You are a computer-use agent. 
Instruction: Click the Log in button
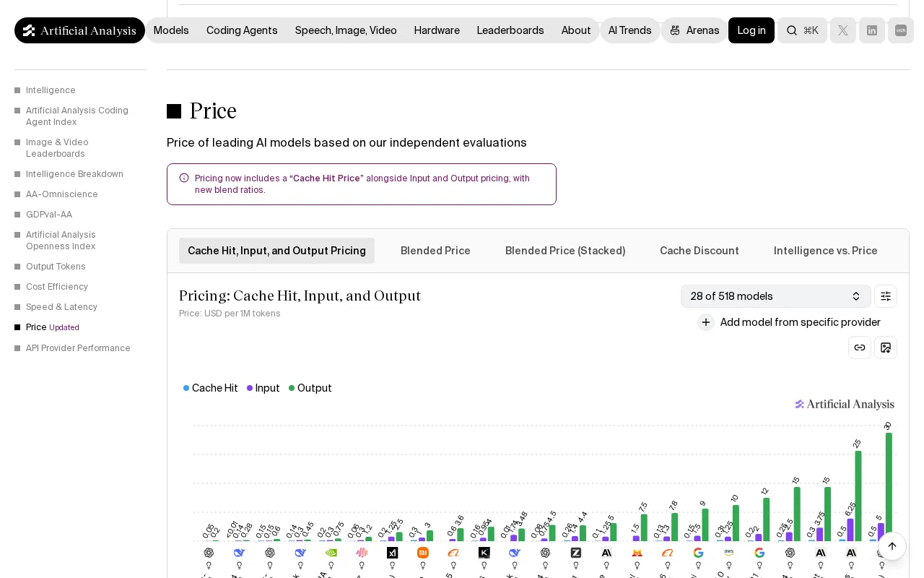pyautogui.click(x=751, y=30)
